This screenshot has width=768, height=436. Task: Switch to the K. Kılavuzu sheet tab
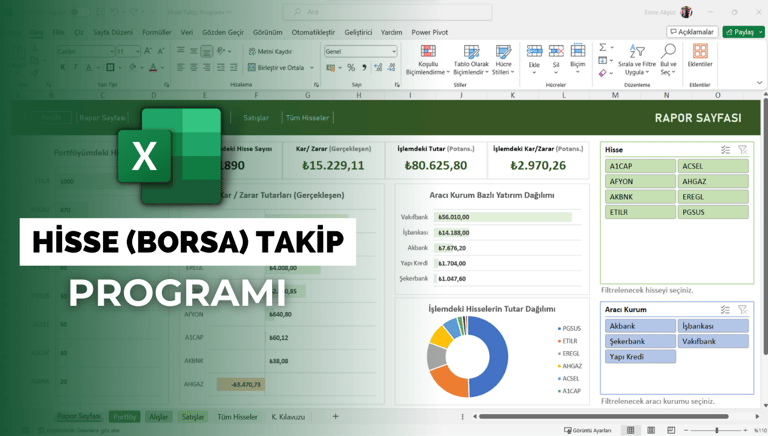(x=288, y=417)
